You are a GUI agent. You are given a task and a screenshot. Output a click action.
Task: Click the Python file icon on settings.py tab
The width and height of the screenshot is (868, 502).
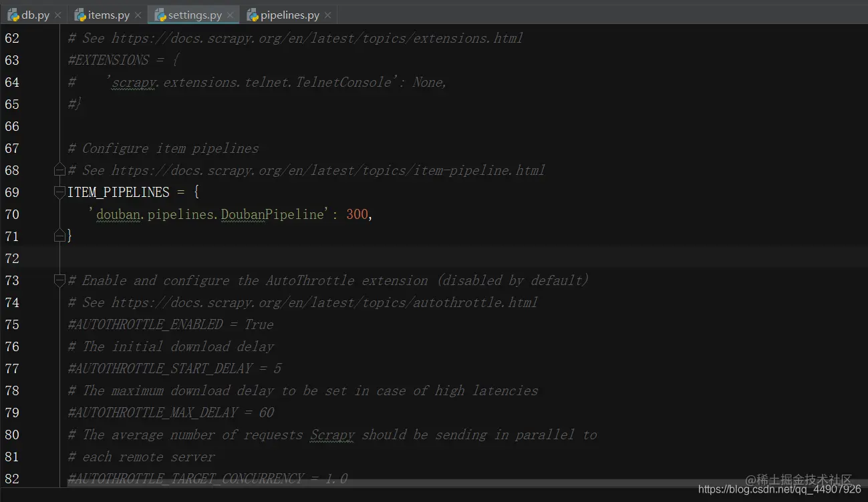pyautogui.click(x=160, y=15)
